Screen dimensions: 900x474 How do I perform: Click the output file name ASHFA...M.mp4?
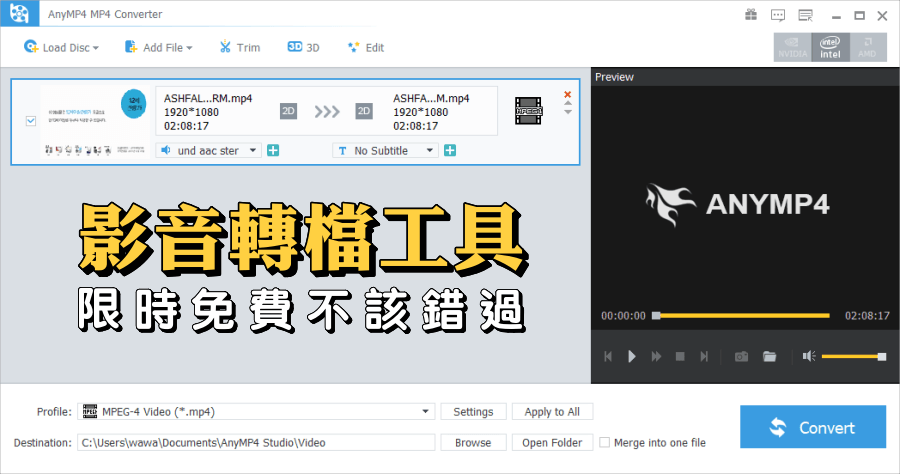(x=431, y=98)
